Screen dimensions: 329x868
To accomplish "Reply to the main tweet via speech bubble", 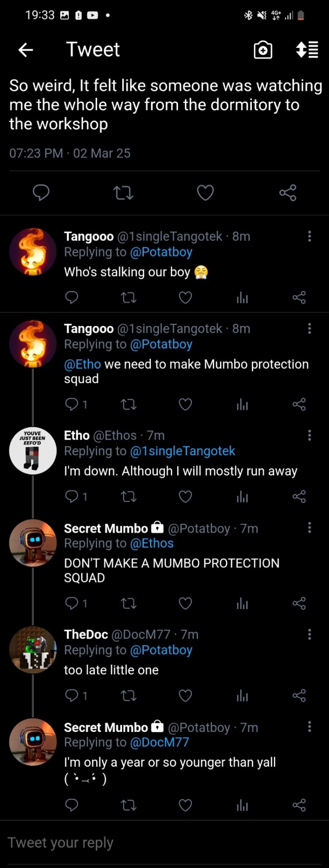I will point(41,193).
